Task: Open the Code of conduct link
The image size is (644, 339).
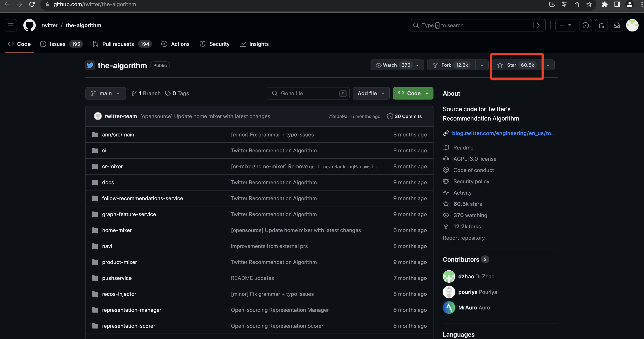Action: tap(473, 170)
